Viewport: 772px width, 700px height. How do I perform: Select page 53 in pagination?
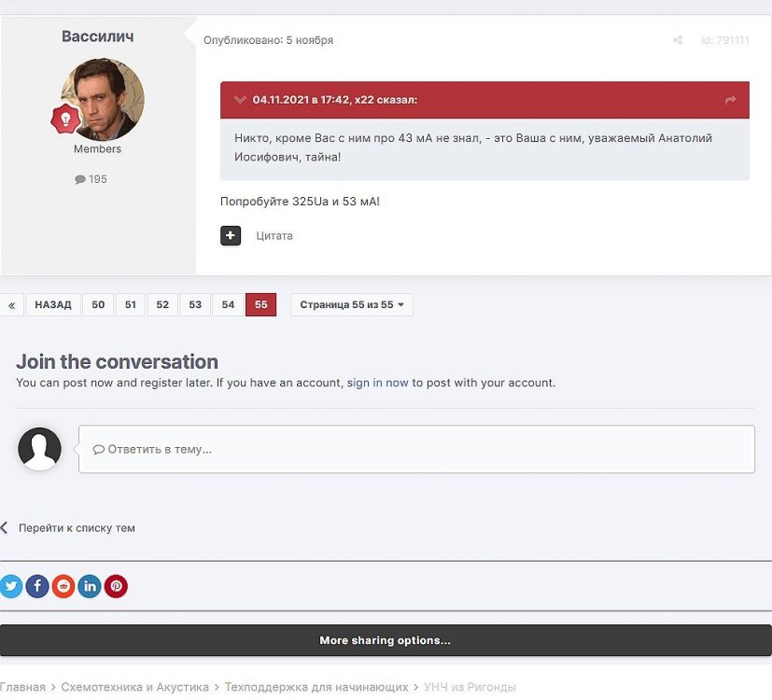point(195,305)
